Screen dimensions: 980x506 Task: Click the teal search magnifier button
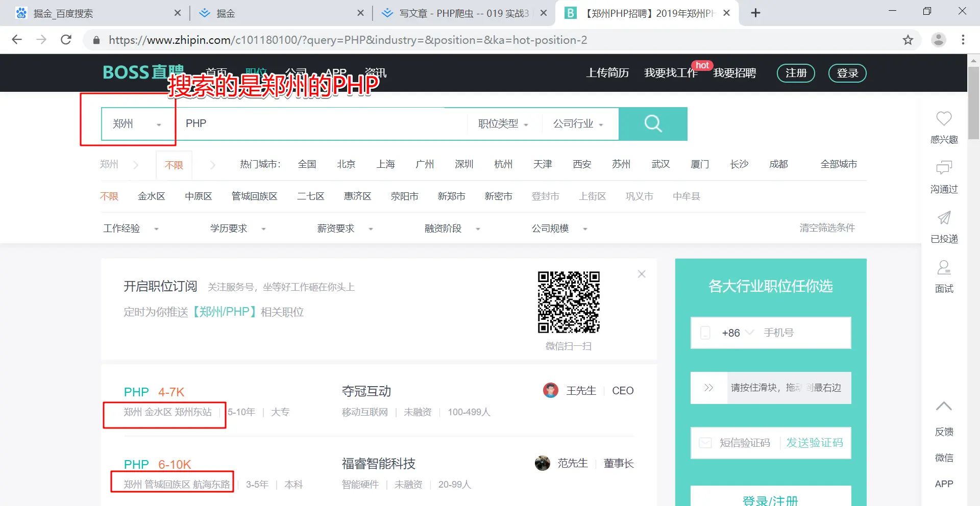653,123
